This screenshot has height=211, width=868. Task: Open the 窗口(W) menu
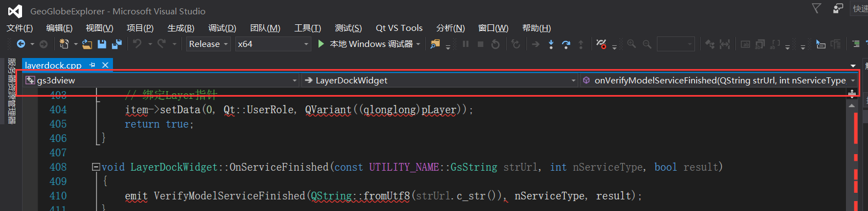(x=493, y=28)
